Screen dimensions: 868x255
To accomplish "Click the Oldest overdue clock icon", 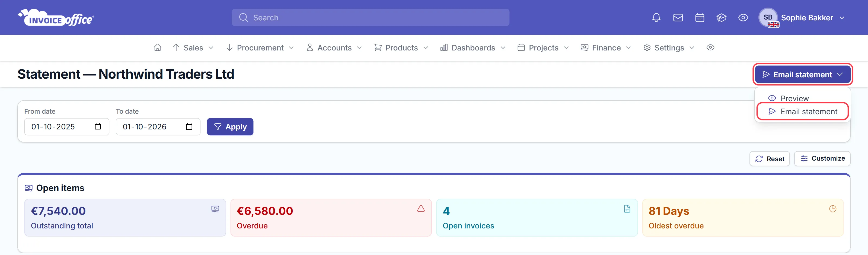I will click(x=833, y=209).
